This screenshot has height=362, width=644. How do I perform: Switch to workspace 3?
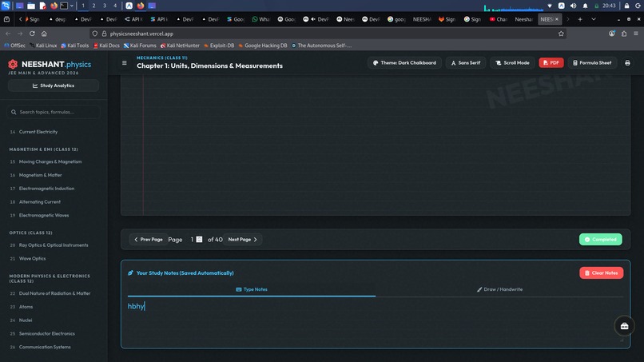tap(105, 6)
